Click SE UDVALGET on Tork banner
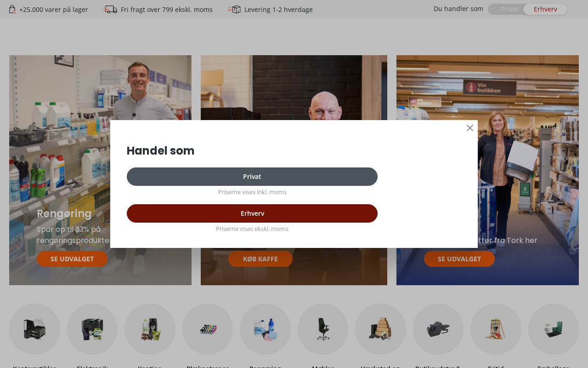This screenshot has width=588, height=368. [x=459, y=259]
